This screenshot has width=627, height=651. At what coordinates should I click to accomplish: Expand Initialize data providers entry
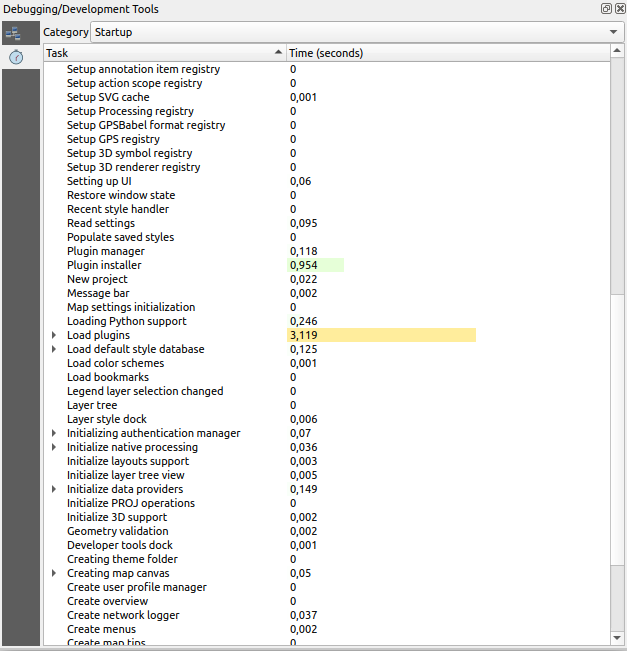point(54,489)
